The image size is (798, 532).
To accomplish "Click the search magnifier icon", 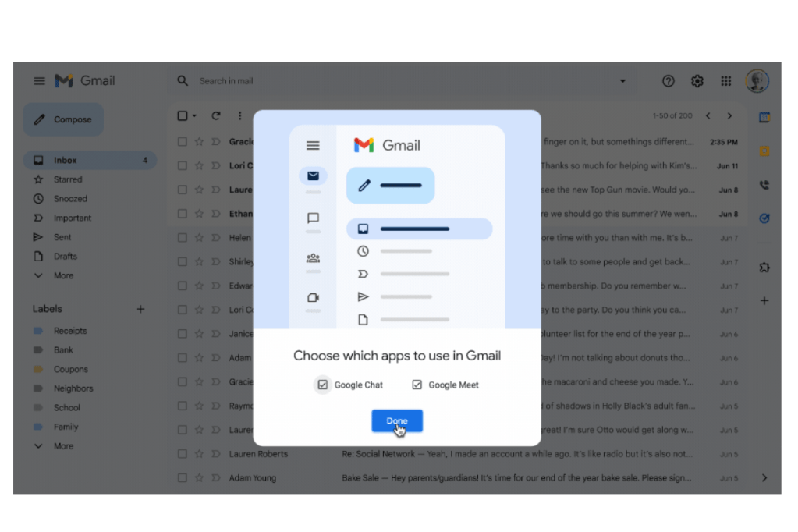I will coord(183,81).
